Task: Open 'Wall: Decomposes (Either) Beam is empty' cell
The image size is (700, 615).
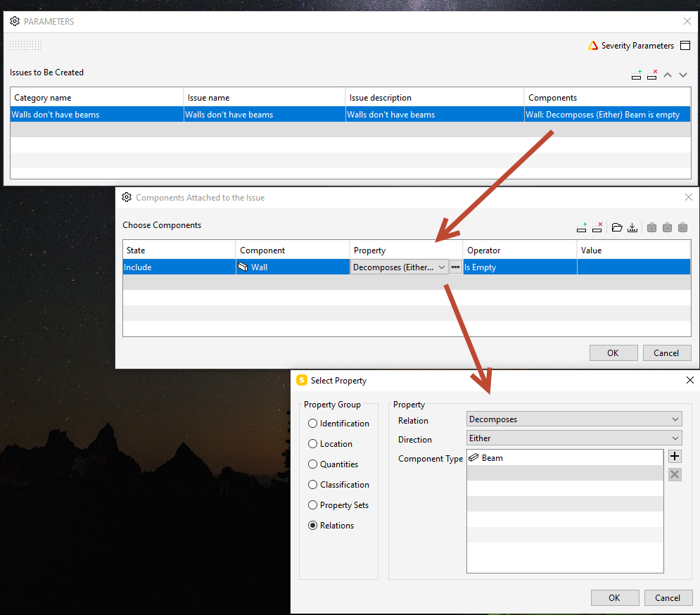Action: pyautogui.click(x=608, y=114)
